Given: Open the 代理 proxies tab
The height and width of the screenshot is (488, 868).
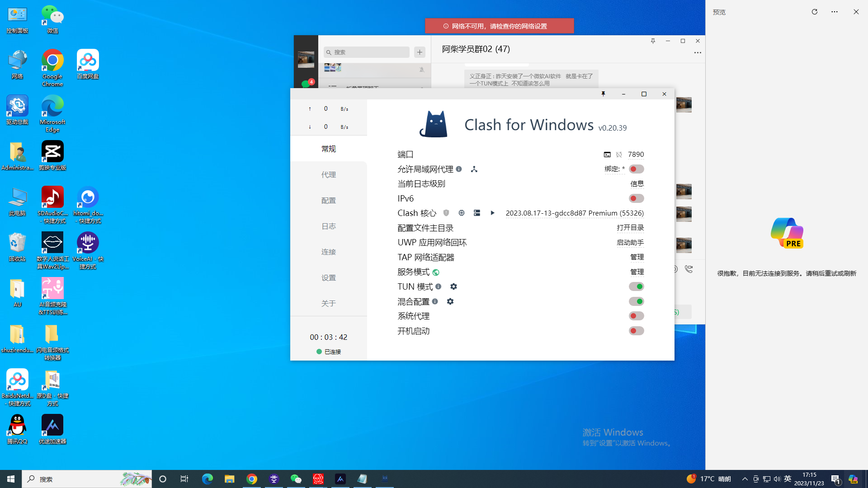Looking at the screenshot, I should (329, 175).
